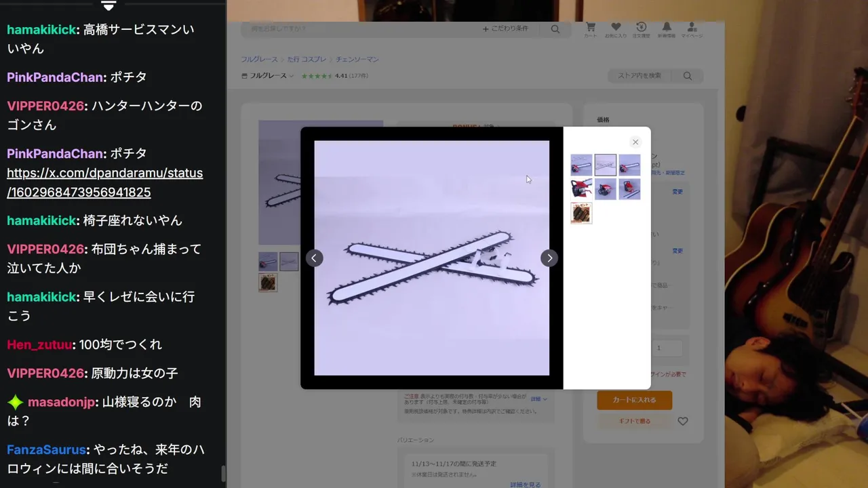Close the image gallery popup

(x=635, y=142)
